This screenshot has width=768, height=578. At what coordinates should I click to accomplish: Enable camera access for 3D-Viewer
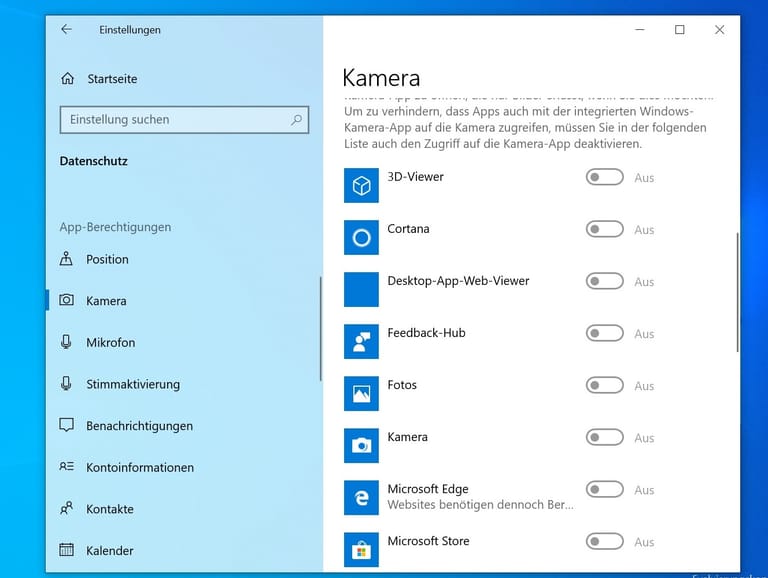604,177
